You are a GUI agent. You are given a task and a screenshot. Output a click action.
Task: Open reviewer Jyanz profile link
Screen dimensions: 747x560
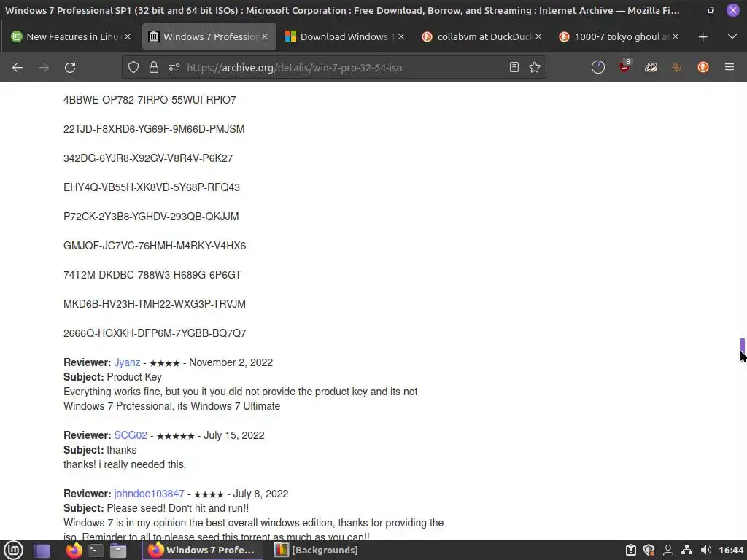pos(127,362)
